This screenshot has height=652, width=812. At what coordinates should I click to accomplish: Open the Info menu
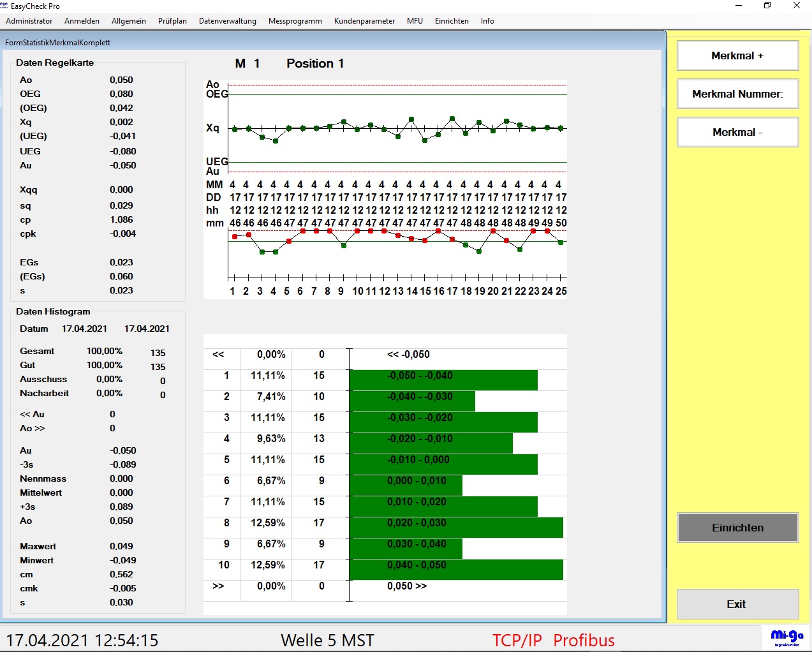click(487, 21)
